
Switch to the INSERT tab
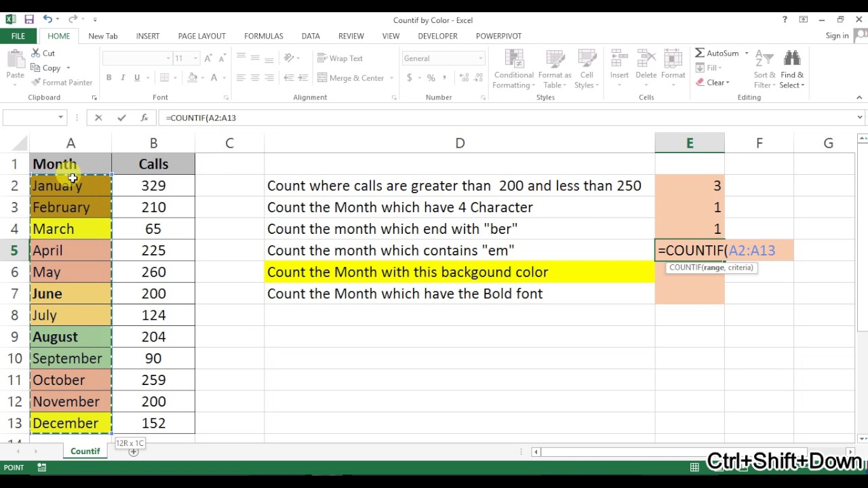[148, 36]
